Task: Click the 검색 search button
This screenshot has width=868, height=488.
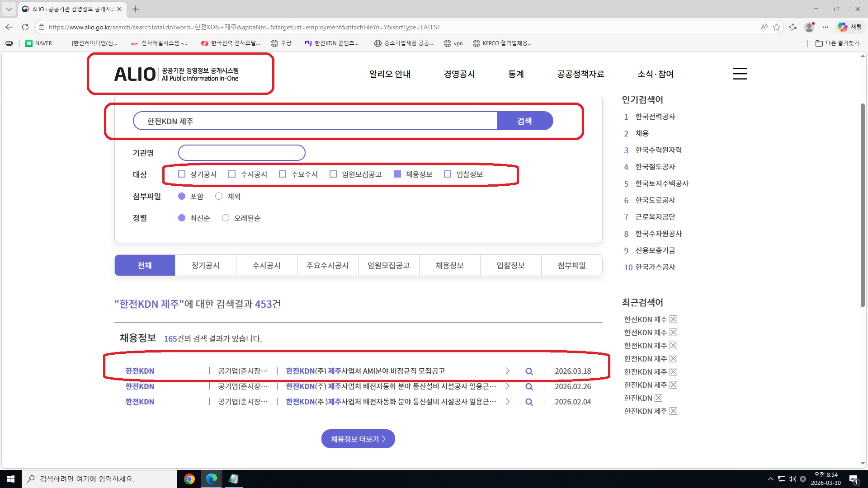Action: [x=524, y=121]
